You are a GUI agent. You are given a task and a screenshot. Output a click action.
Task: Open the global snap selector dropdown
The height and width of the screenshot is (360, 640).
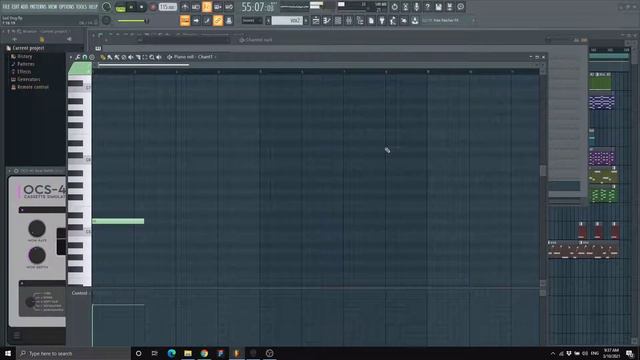pos(252,20)
